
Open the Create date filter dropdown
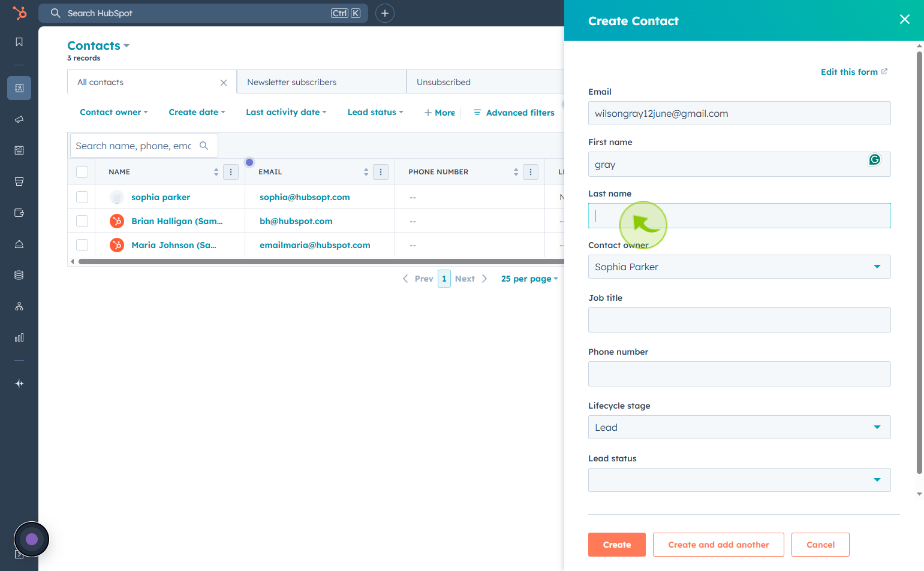[197, 112]
